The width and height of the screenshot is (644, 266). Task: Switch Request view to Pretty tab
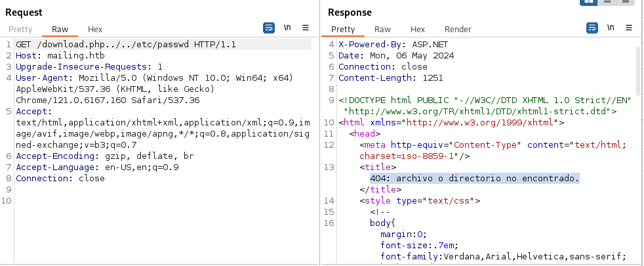[20, 29]
